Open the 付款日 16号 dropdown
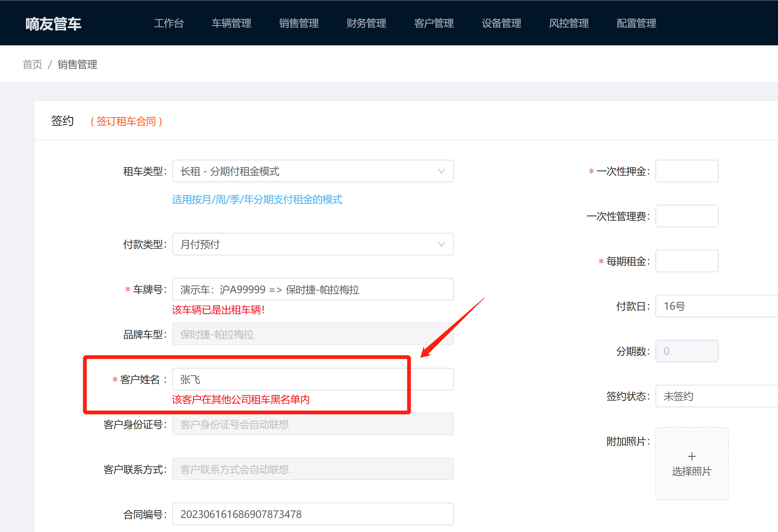The height and width of the screenshot is (532, 778). [716, 306]
